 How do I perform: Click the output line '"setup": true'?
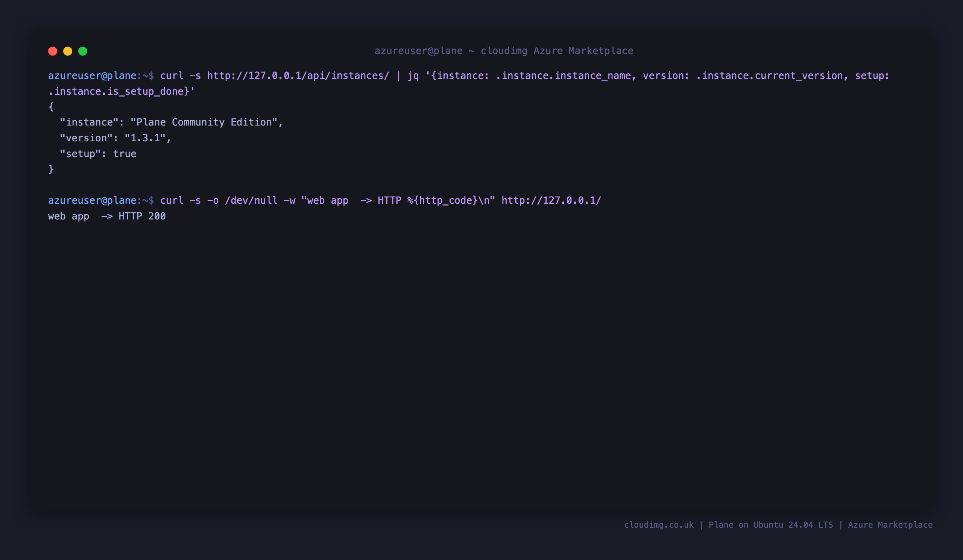(x=98, y=154)
